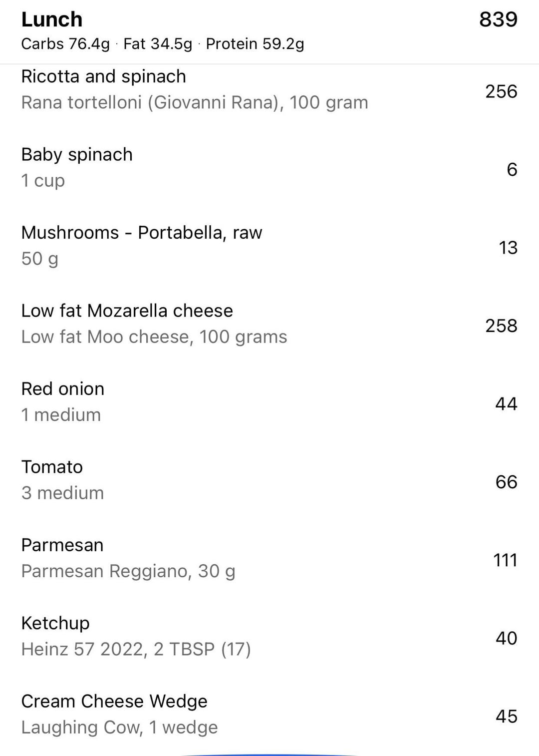
Task: Tap the blue bar at bottom edge
Action: tap(269, 755)
